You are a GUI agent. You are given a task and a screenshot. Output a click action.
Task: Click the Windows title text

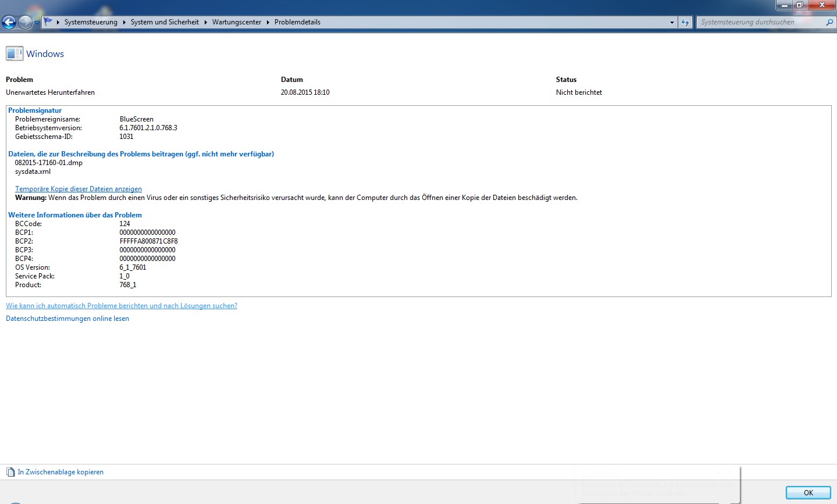click(x=45, y=53)
